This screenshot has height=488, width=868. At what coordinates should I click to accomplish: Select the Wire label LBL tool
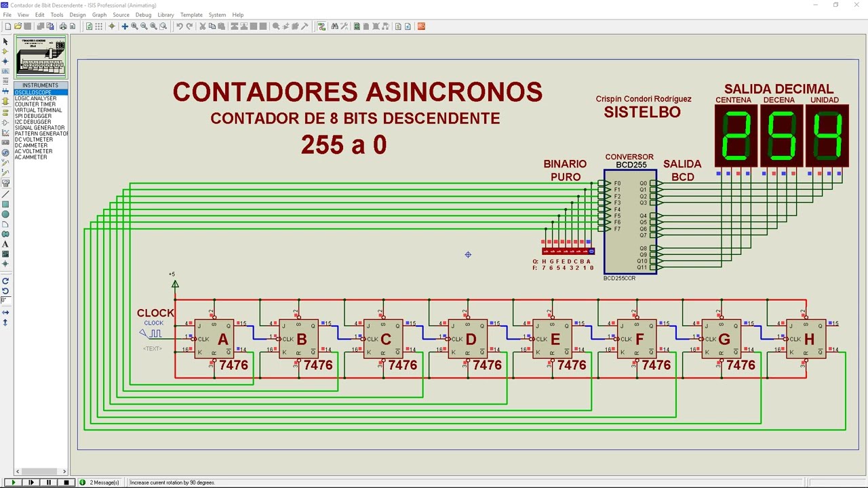pyautogui.click(x=5, y=71)
